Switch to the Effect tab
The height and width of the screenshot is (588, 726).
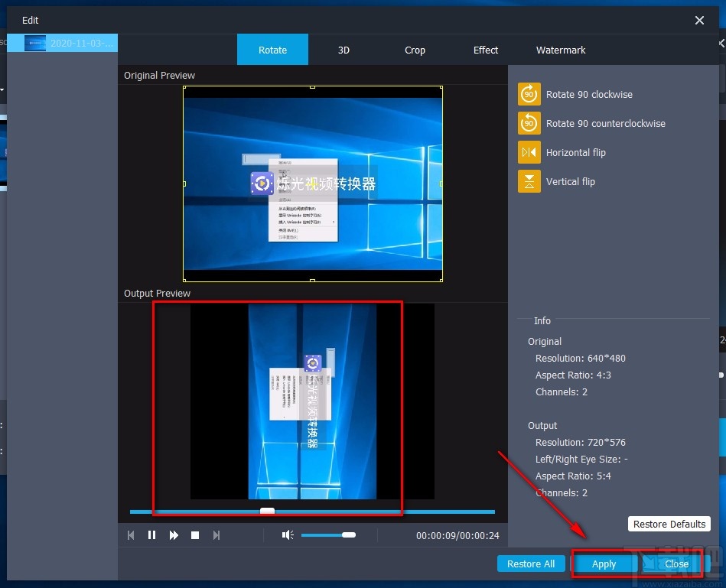485,50
